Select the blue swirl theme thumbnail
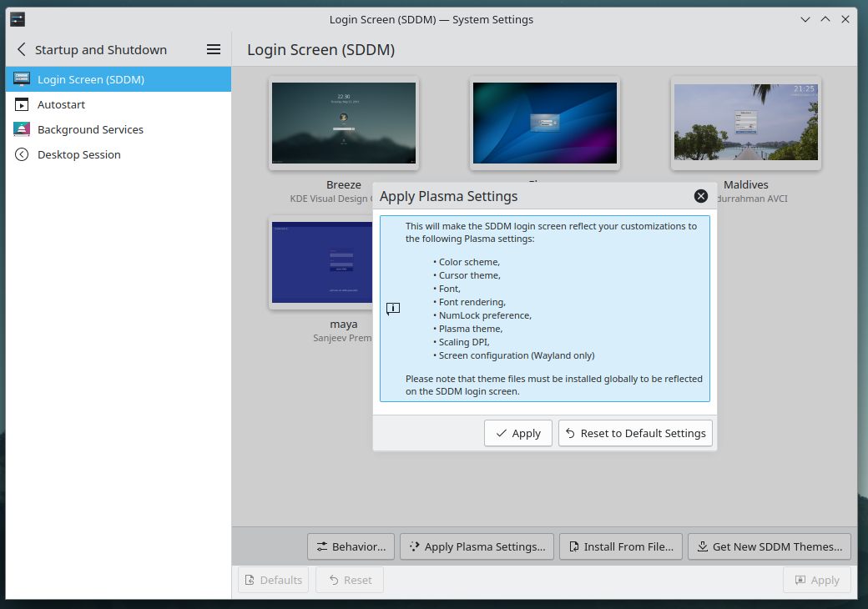The image size is (868, 609). pos(545,123)
